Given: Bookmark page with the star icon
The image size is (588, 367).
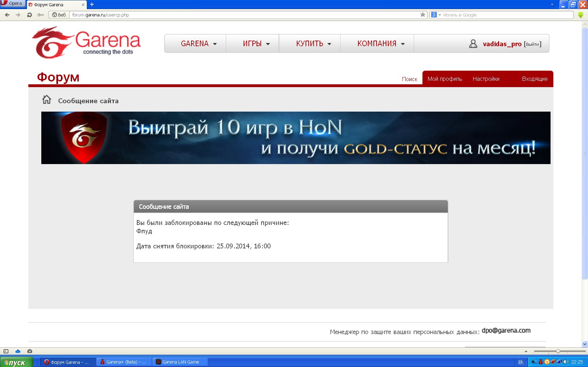Looking at the screenshot, I should tap(423, 15).
